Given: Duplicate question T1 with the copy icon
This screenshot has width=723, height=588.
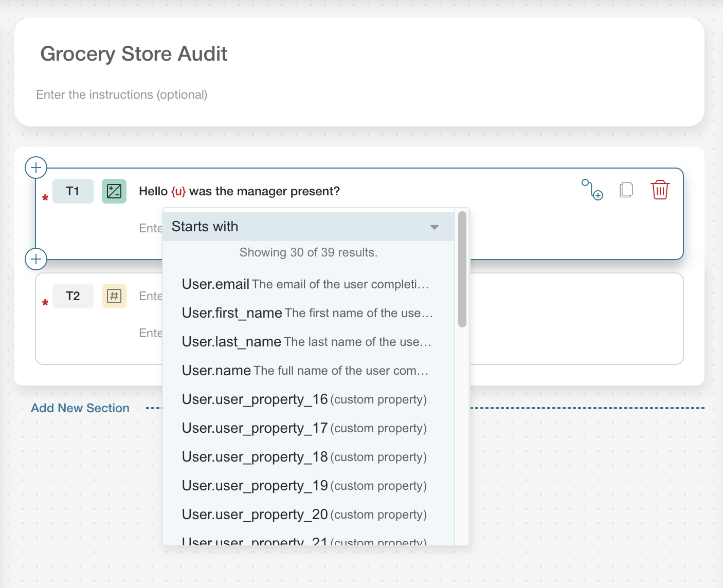Looking at the screenshot, I should (x=626, y=190).
